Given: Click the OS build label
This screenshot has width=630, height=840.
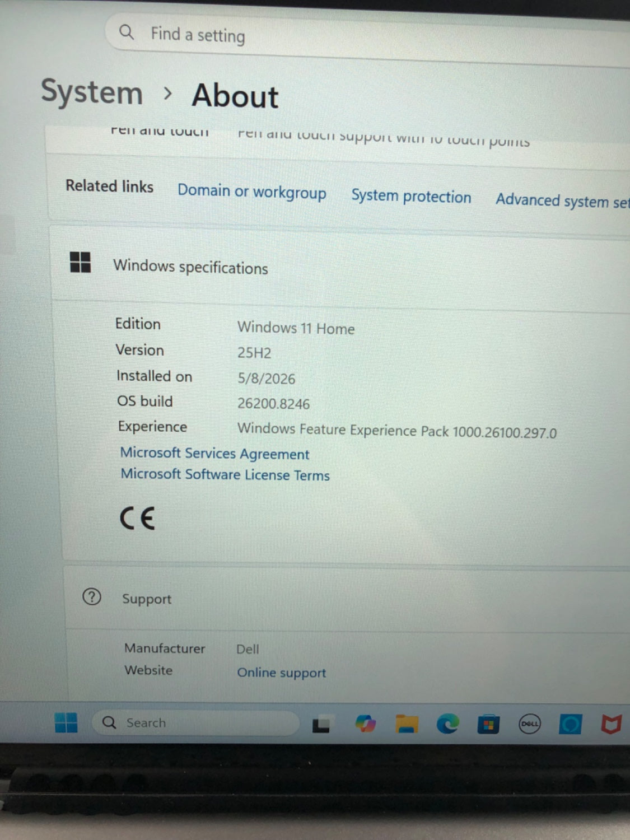Looking at the screenshot, I should point(144,401).
